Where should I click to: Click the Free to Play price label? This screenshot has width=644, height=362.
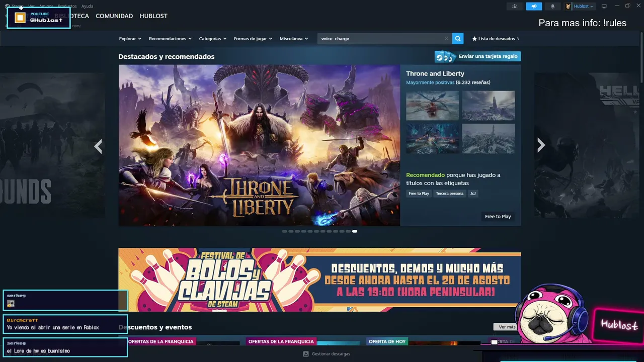pos(498,217)
